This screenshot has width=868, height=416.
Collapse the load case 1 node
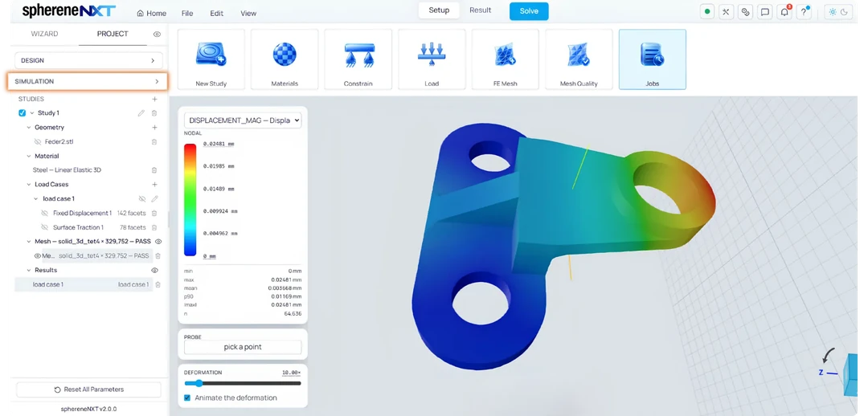coord(36,198)
